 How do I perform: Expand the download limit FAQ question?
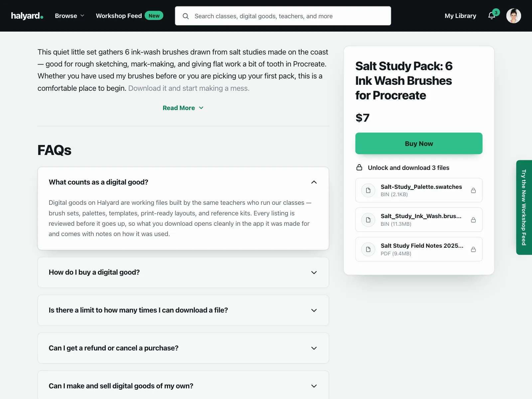pyautogui.click(x=183, y=310)
